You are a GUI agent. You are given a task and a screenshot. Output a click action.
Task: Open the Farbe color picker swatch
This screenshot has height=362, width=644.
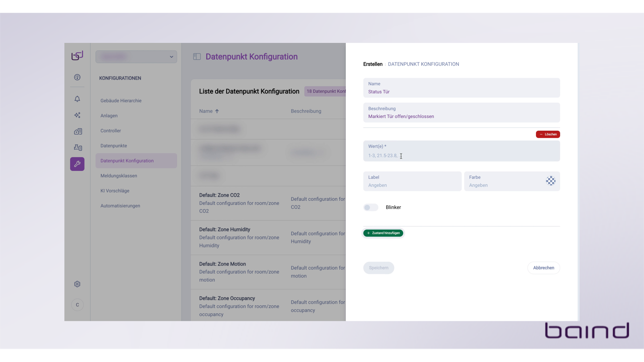pos(550,181)
